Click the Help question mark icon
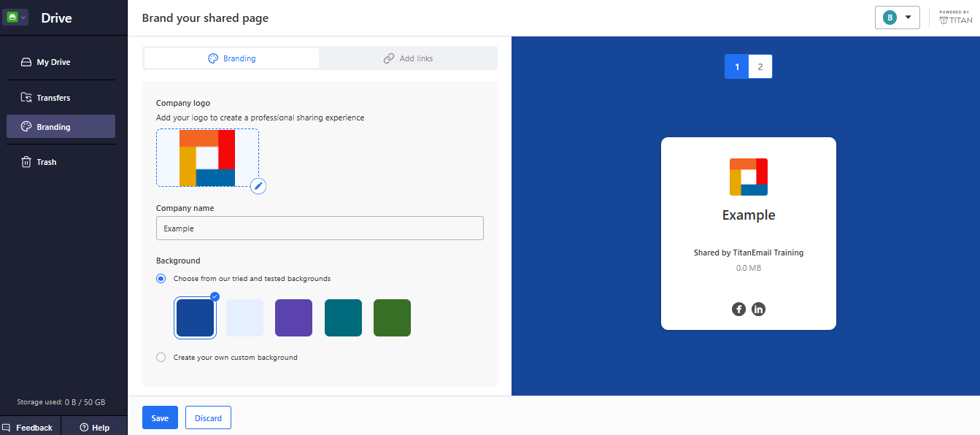This screenshot has width=980, height=435. pos(84,428)
